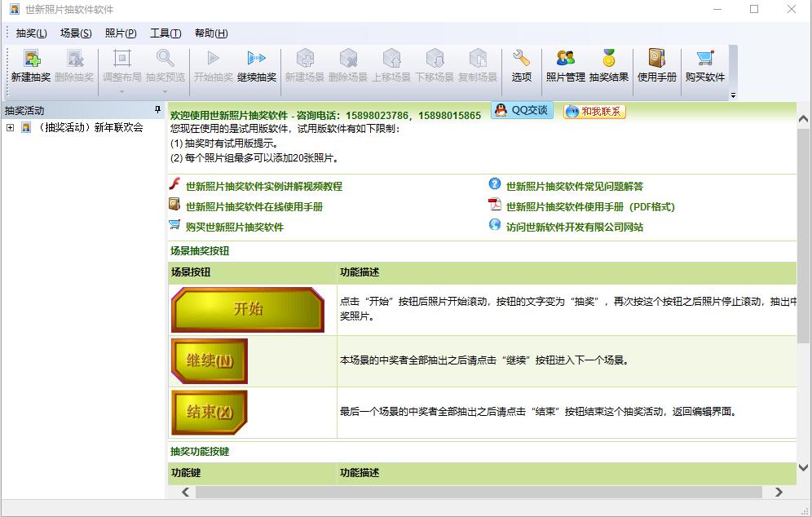Click the 抽奖功能按键 section heading

pos(200,451)
